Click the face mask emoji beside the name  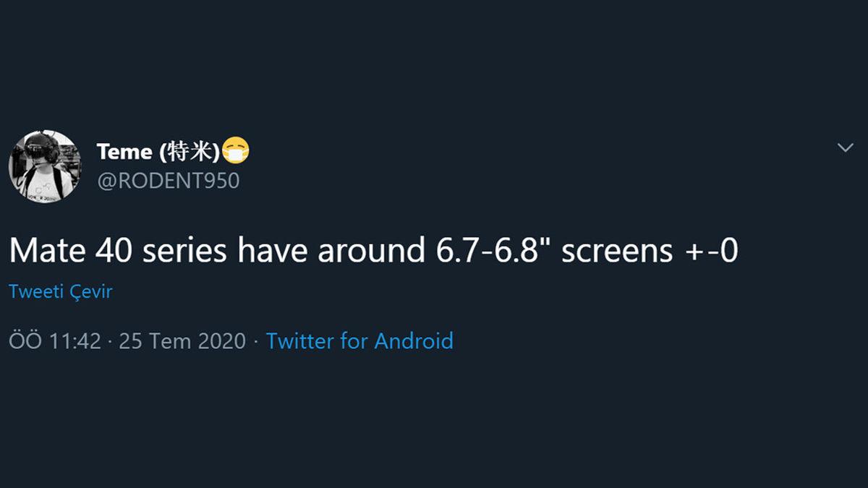tap(236, 152)
